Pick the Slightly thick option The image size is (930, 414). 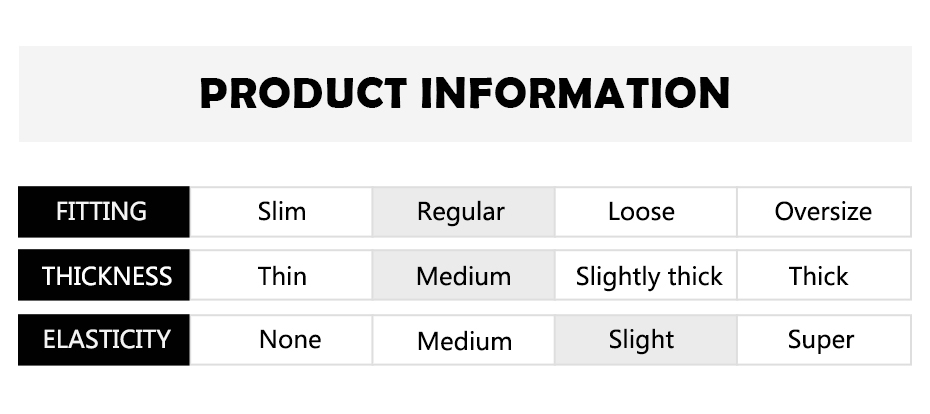click(x=649, y=276)
